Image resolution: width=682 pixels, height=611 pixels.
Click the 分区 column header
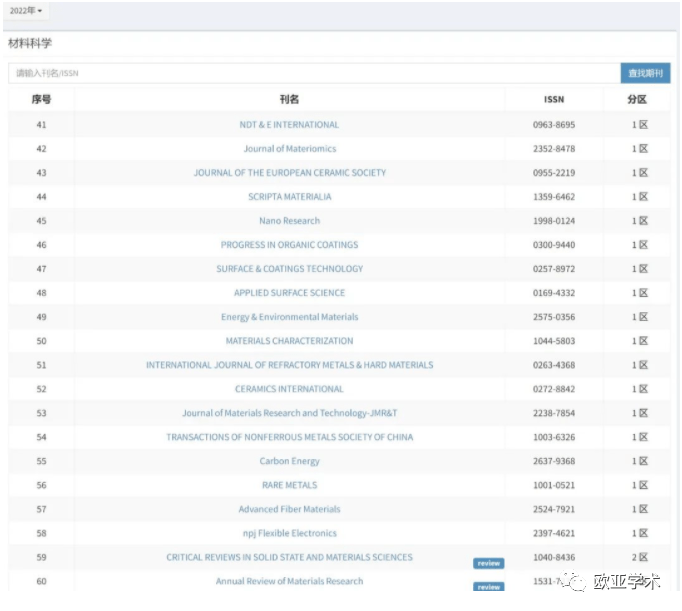[637, 99]
